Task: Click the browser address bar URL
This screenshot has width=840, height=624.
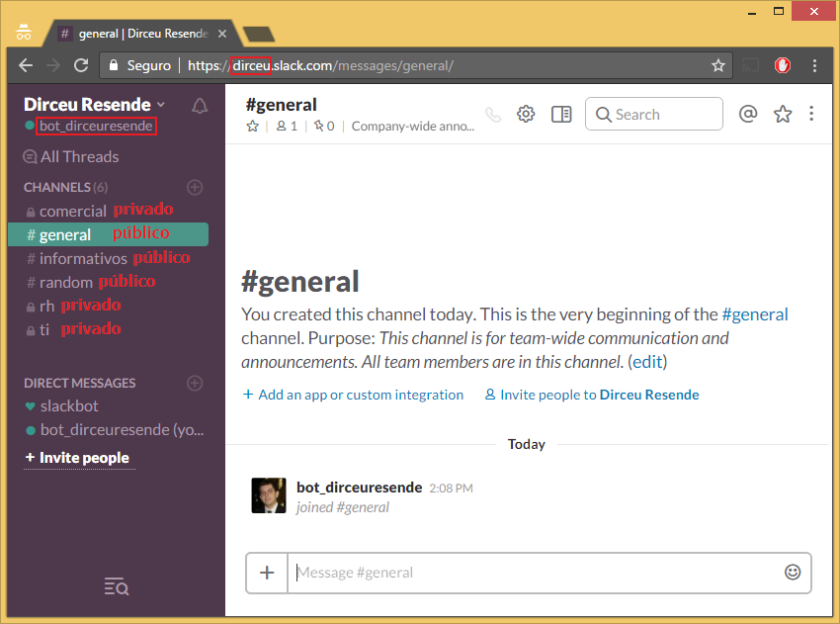Action: pos(320,65)
